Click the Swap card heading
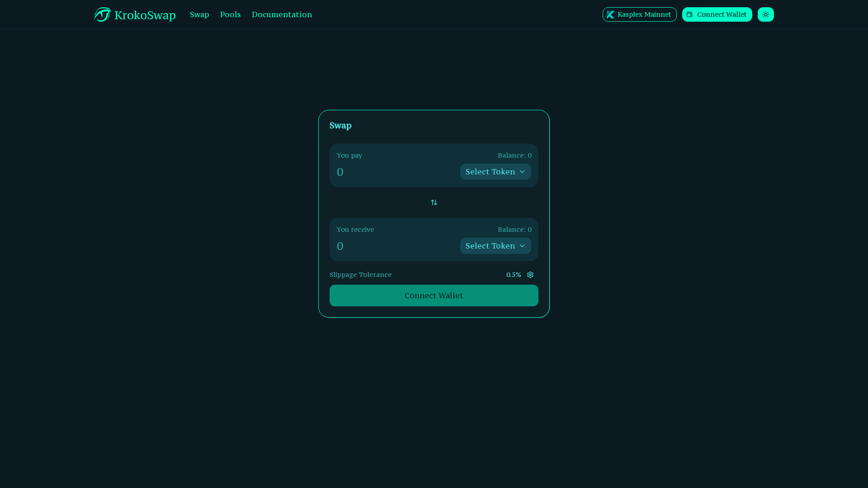The width and height of the screenshot is (868, 488). pos(340,126)
